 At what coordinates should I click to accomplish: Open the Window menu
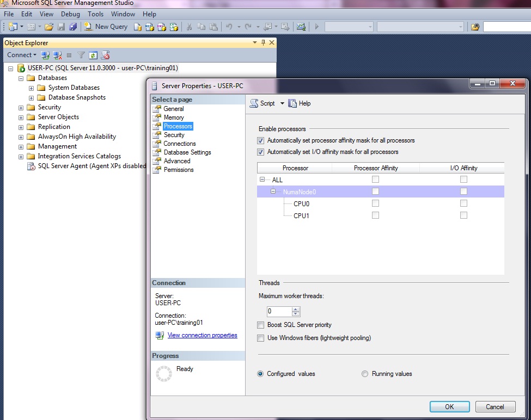[x=123, y=14]
